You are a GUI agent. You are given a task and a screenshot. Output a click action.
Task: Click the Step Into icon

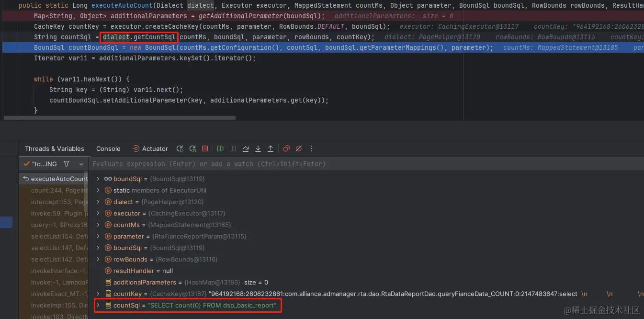258,148
